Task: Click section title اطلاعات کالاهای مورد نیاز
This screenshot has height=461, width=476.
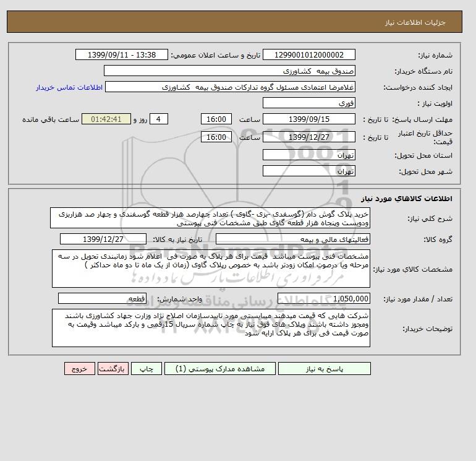Action: 407,199
